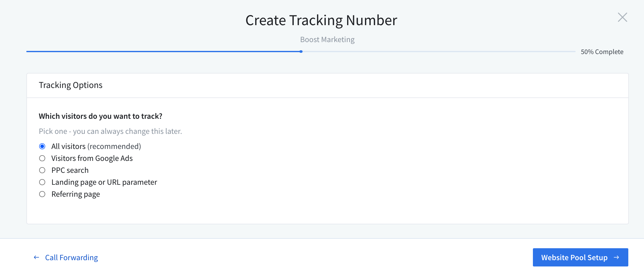Proceed to Website Pool Setup
Viewport: 644px width, 274px height.
click(580, 257)
